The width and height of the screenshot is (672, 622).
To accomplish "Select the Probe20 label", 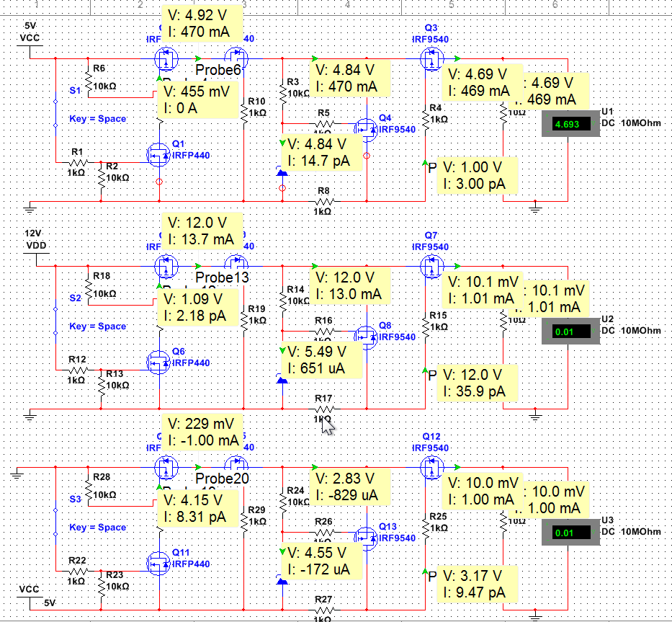I will point(222,478).
